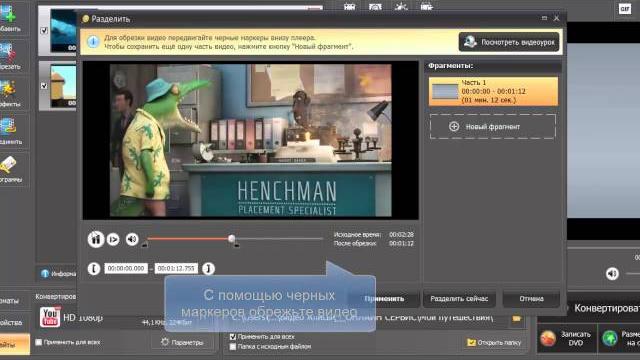Toggle the checkbox beside the building video thumbnail
The height and width of the screenshot is (360, 640).
click(x=44, y=86)
